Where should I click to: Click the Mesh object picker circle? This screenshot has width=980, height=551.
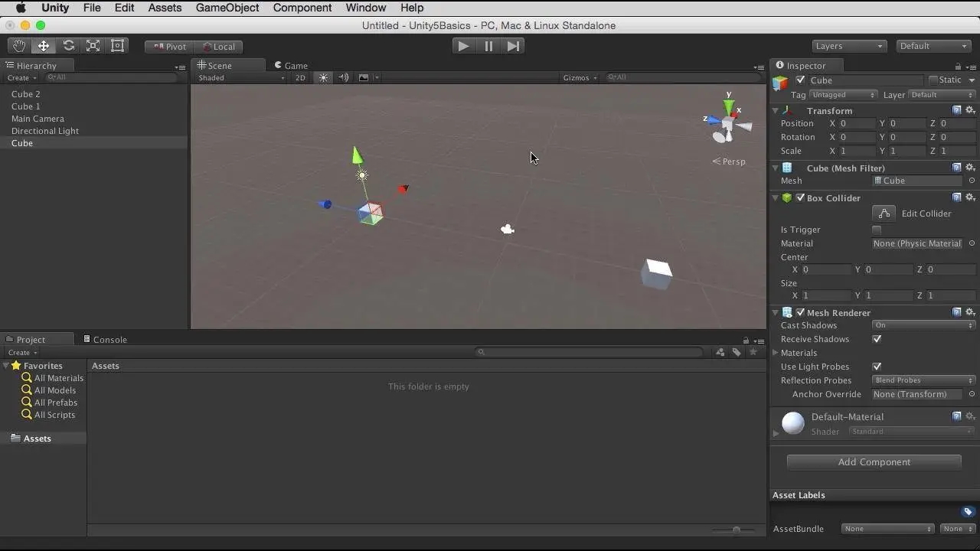pos(972,181)
